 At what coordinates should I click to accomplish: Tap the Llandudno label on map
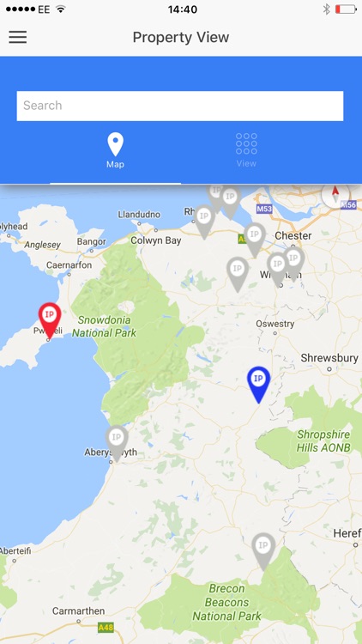point(139,215)
